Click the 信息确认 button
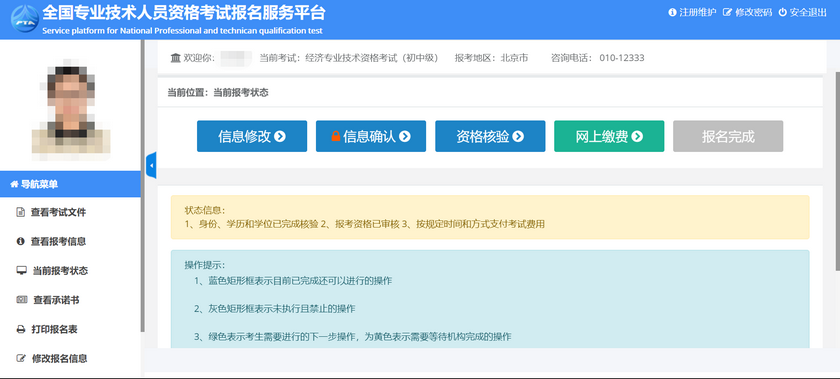 pos(371,136)
